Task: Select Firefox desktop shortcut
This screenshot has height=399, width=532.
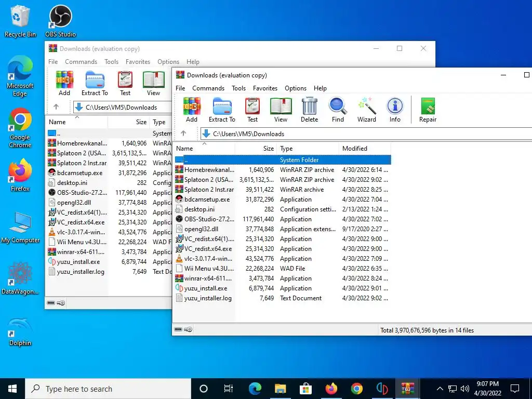Action: (x=20, y=176)
